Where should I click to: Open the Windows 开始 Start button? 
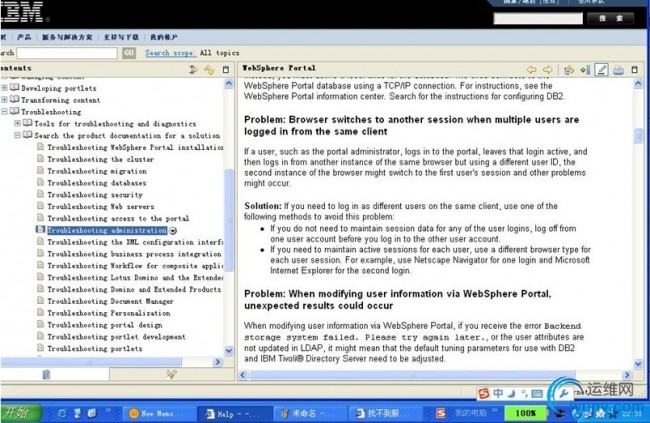coord(20,413)
